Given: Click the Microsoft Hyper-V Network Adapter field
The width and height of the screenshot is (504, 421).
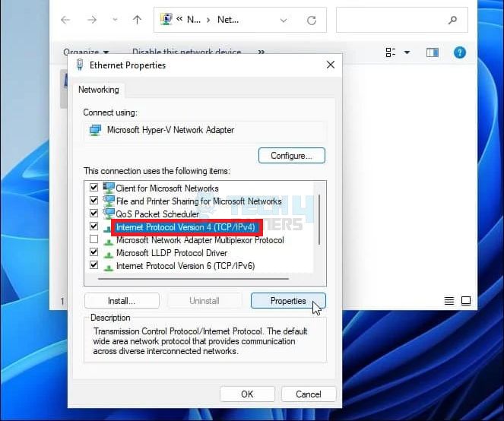Looking at the screenshot, I should tap(205, 130).
